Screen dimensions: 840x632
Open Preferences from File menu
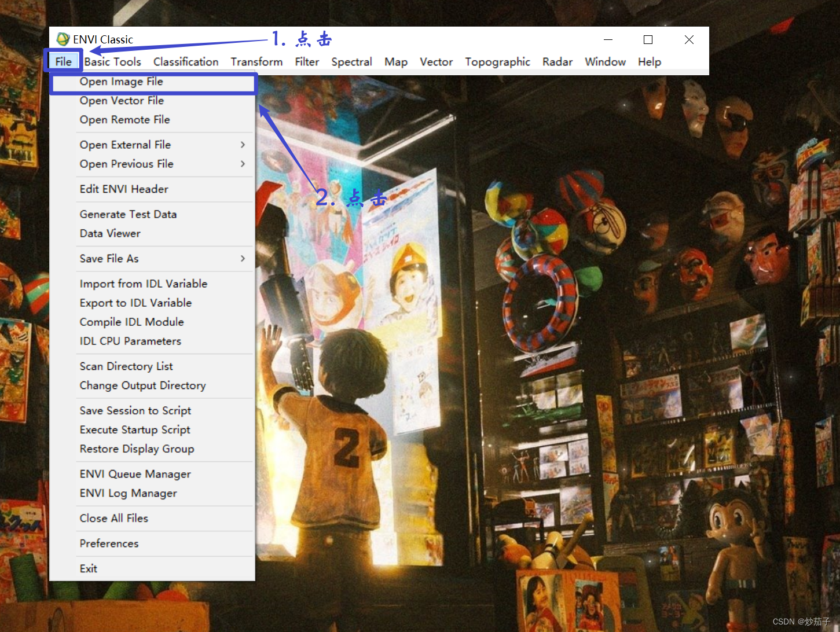click(153, 543)
